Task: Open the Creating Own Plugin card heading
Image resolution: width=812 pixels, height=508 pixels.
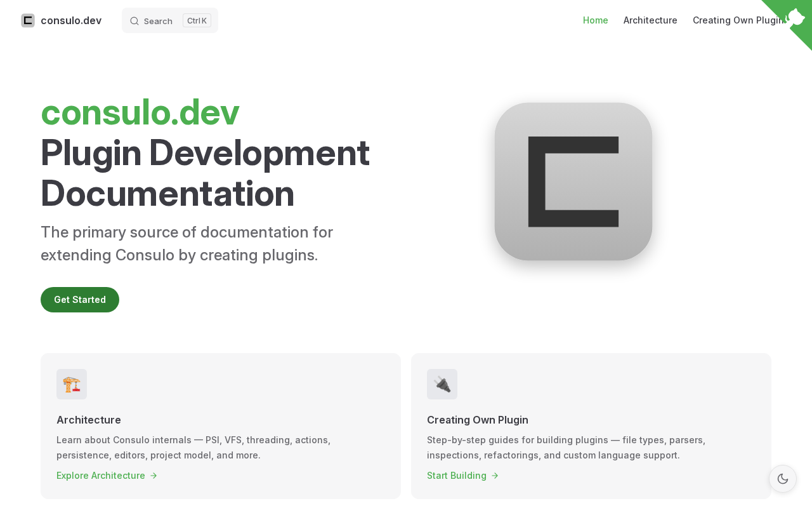Action: point(478,420)
